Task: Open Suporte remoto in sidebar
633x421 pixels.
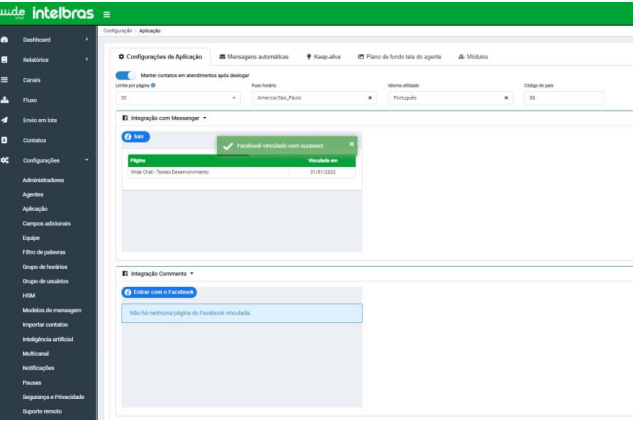Action: (x=42, y=412)
